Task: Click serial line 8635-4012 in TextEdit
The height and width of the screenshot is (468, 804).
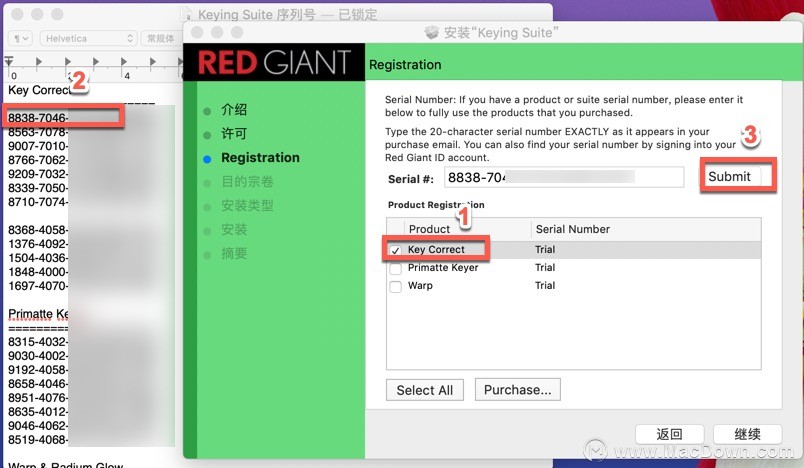Action: pyautogui.click(x=37, y=412)
